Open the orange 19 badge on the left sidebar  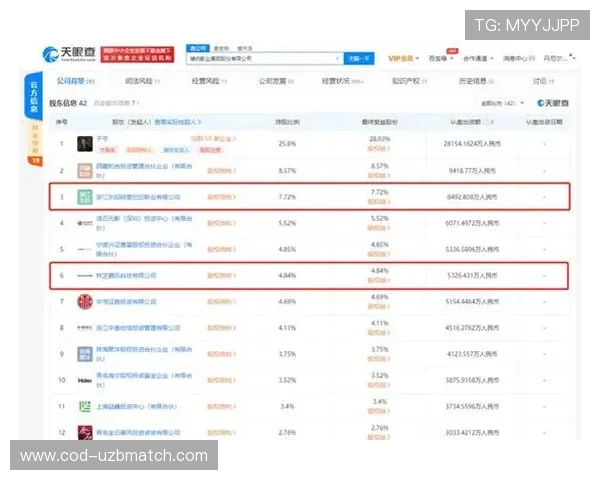(x=35, y=161)
